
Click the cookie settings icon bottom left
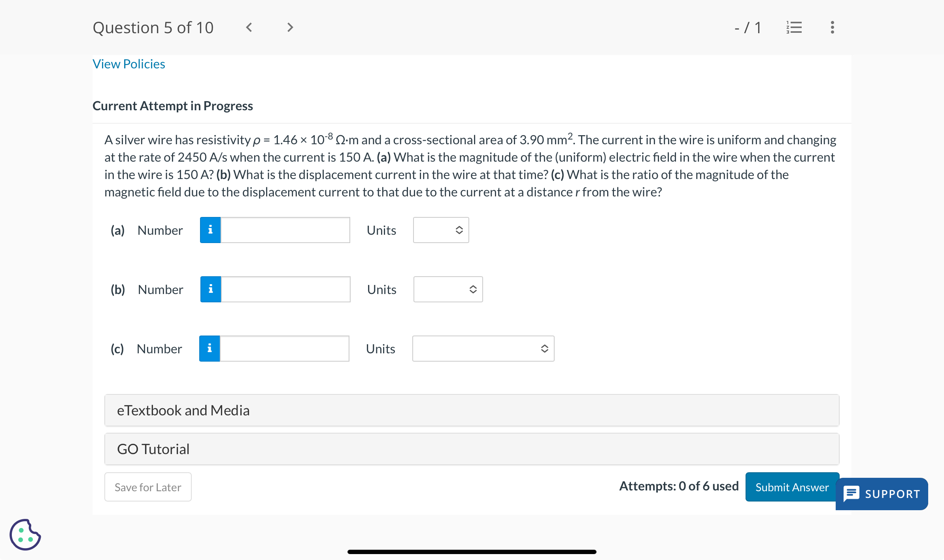coord(25,535)
